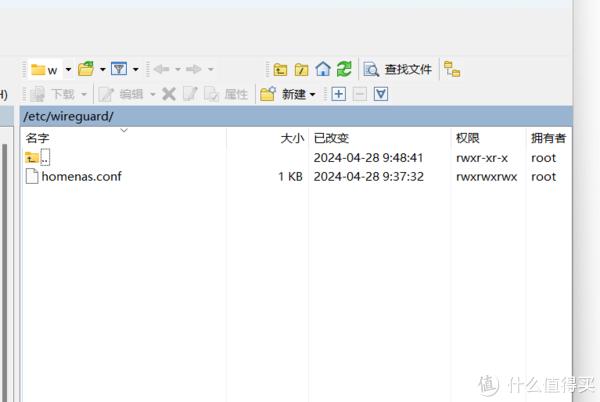Open the remote directory 'w' folder selector
Screen dimensions: 600x402
coord(45,70)
